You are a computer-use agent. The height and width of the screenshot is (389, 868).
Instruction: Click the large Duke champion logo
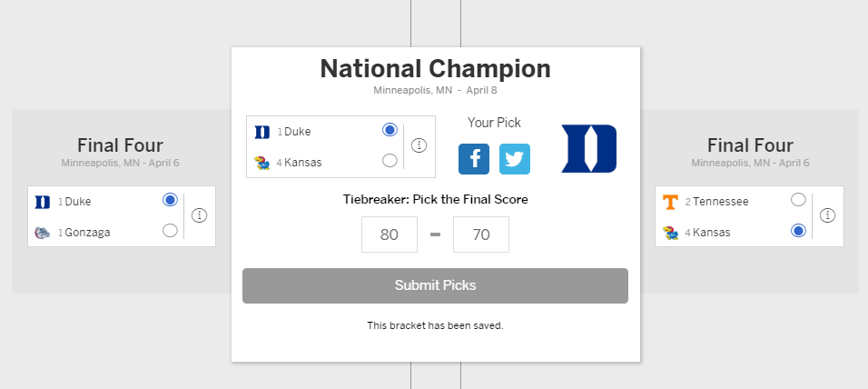589,148
